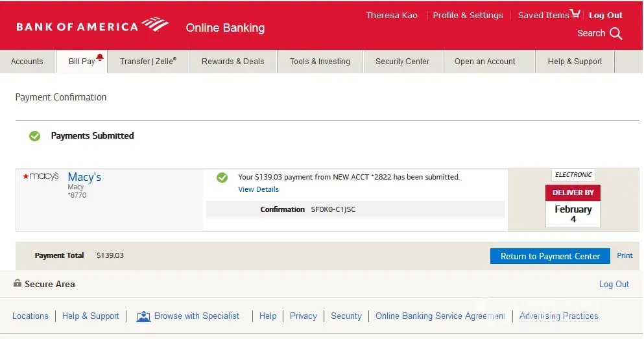This screenshot has width=644, height=339.
Task: Open Online Banking Service Agreement link
Action: (x=440, y=316)
